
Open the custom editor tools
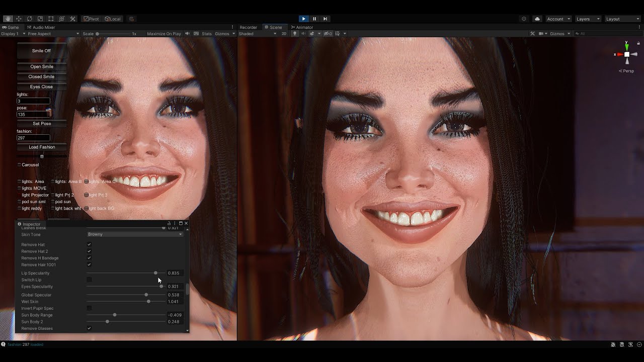coord(72,19)
